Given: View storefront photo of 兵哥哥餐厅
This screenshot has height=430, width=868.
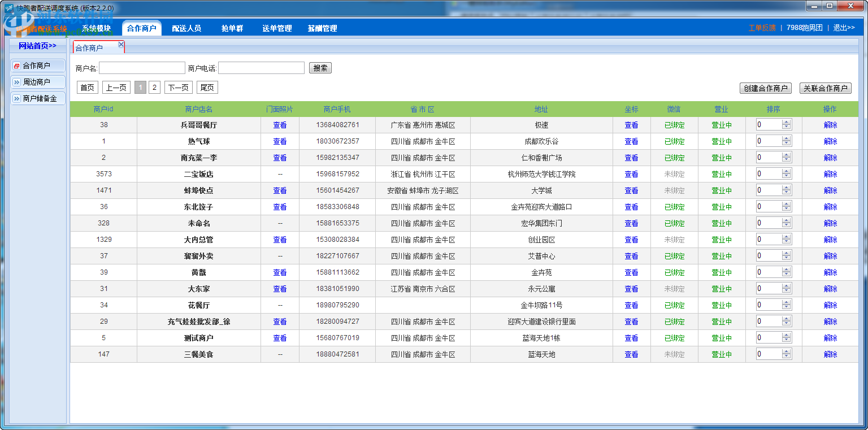Looking at the screenshot, I should (x=280, y=125).
